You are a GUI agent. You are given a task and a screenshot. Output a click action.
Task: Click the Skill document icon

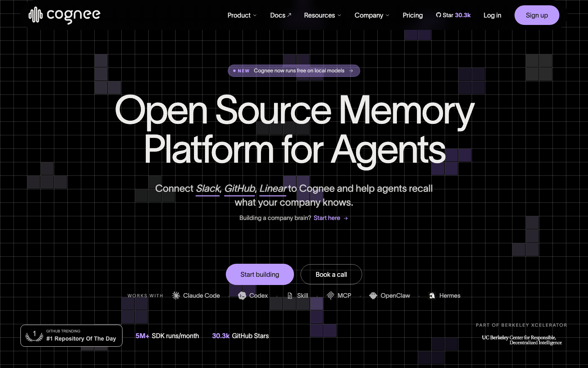click(290, 296)
